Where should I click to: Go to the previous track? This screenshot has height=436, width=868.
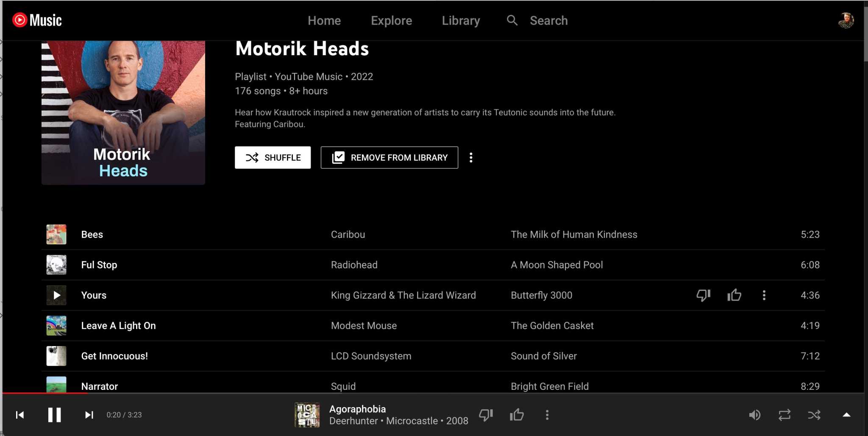click(20, 415)
